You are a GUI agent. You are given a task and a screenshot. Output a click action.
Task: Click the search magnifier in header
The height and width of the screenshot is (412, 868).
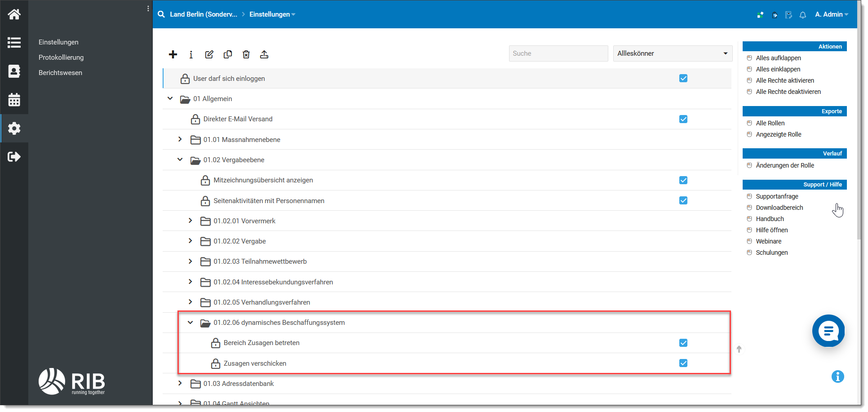(161, 14)
